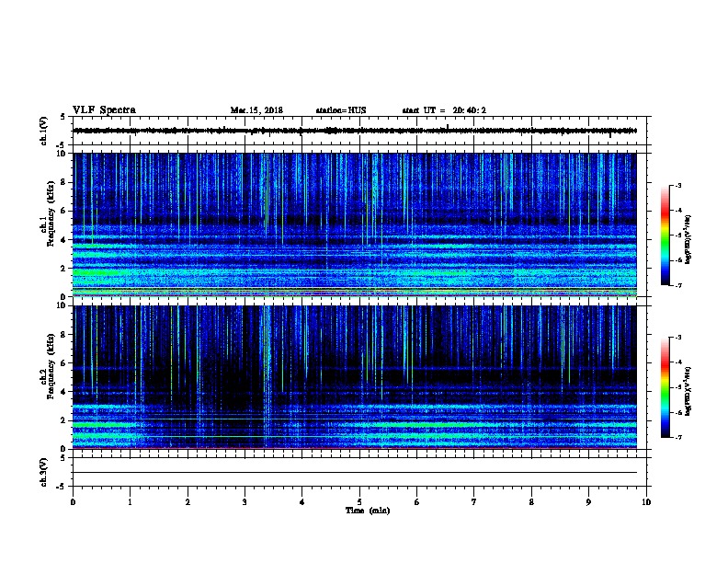Click the ch.1 spectrogram color bar

665,236
